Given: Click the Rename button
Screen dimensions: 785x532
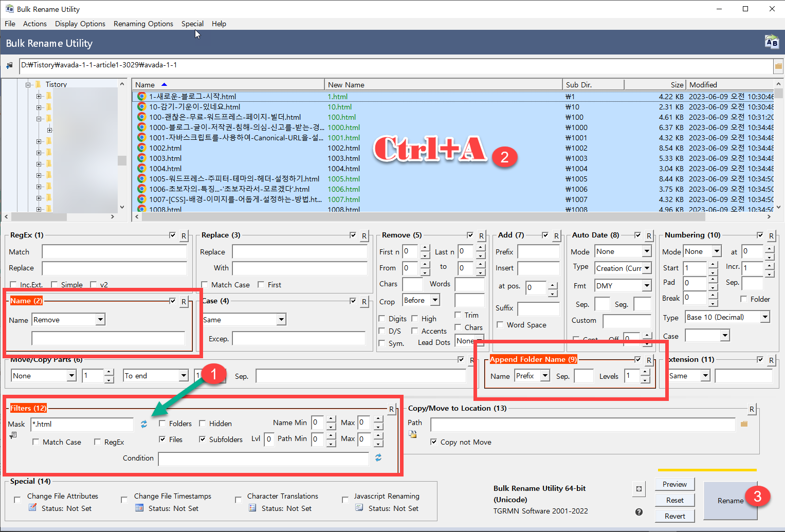Looking at the screenshot, I should click(730, 501).
